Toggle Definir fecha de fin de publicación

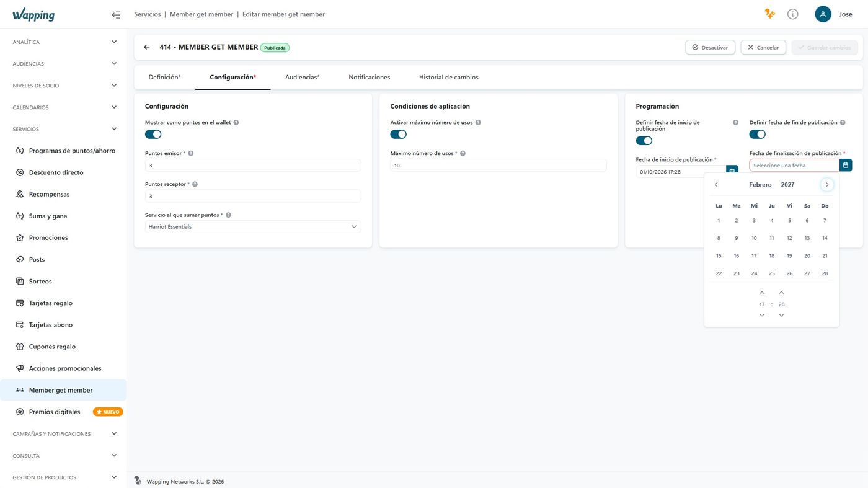(758, 134)
